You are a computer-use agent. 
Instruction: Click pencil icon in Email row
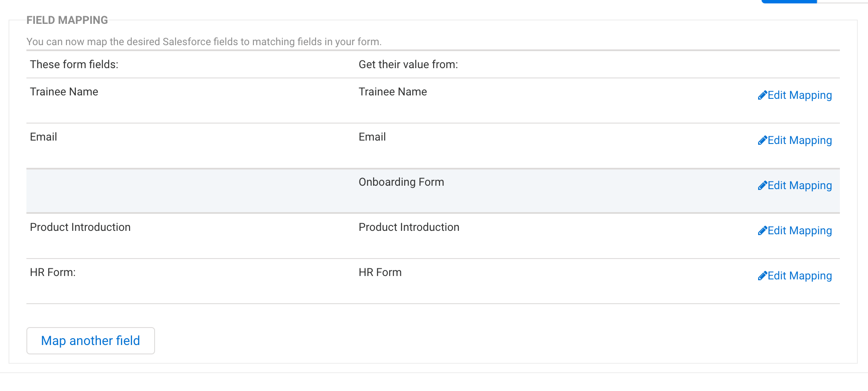(762, 141)
